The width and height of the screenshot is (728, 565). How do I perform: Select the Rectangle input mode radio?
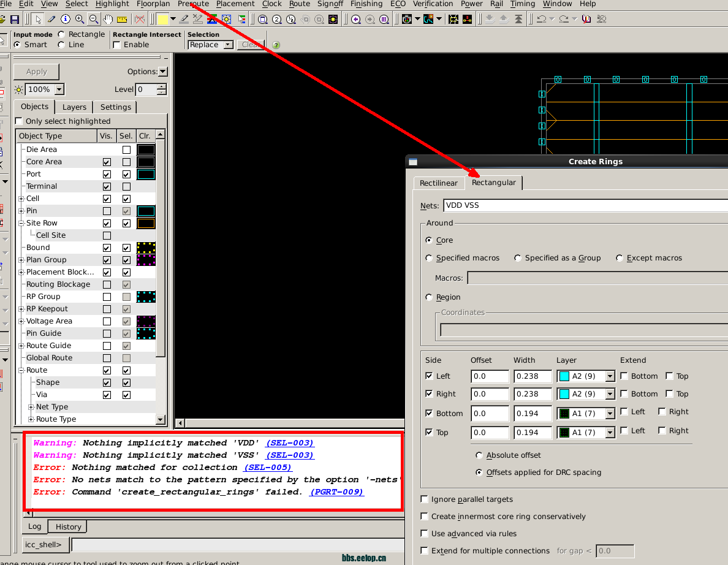click(61, 34)
